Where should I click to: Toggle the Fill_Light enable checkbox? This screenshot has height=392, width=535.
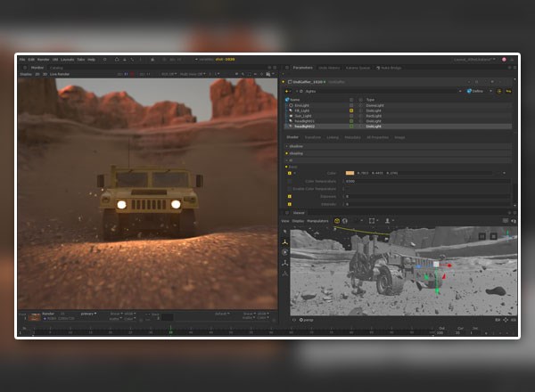[x=350, y=110]
